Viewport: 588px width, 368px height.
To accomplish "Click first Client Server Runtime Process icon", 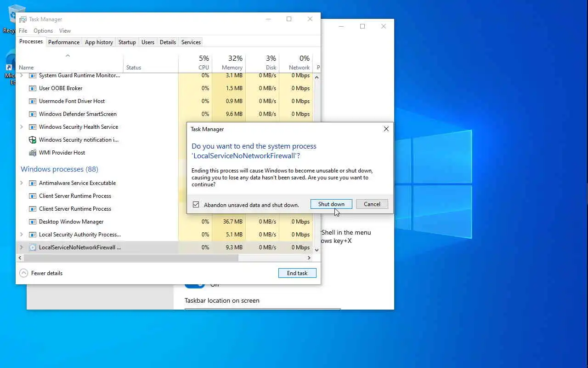I will (33, 196).
